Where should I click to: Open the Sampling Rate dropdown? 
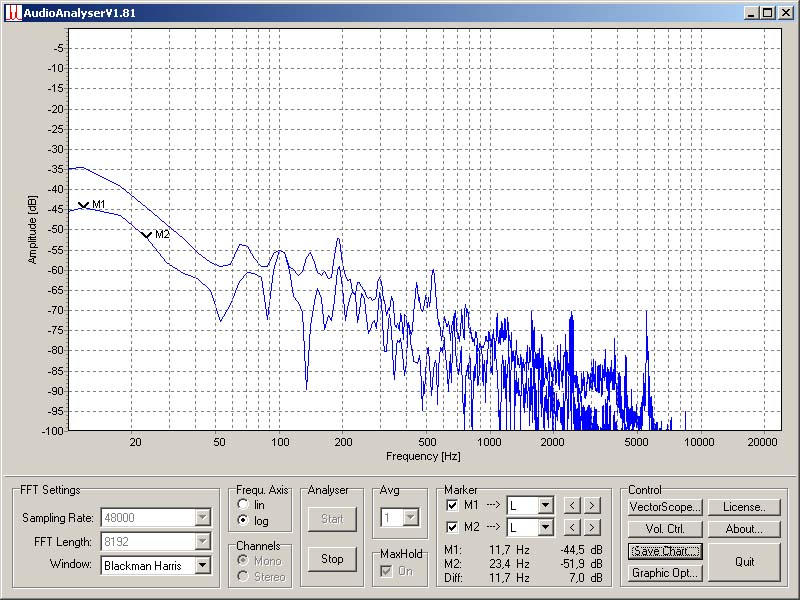point(203,517)
